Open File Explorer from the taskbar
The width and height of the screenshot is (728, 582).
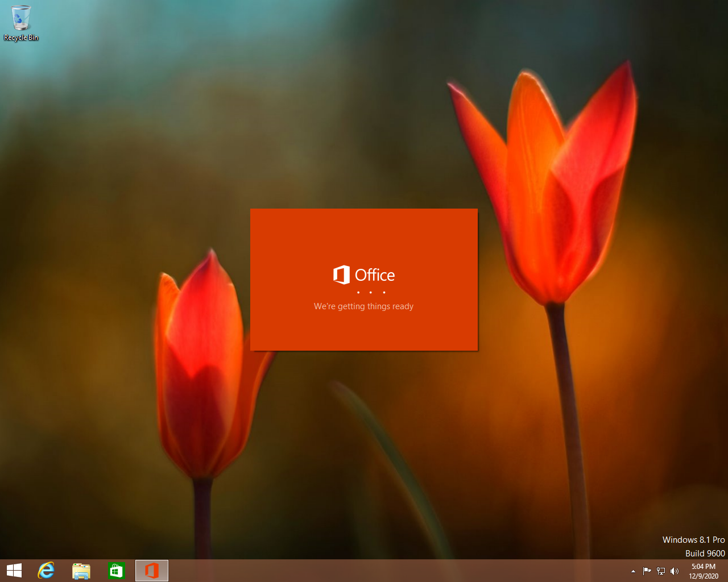(81, 571)
